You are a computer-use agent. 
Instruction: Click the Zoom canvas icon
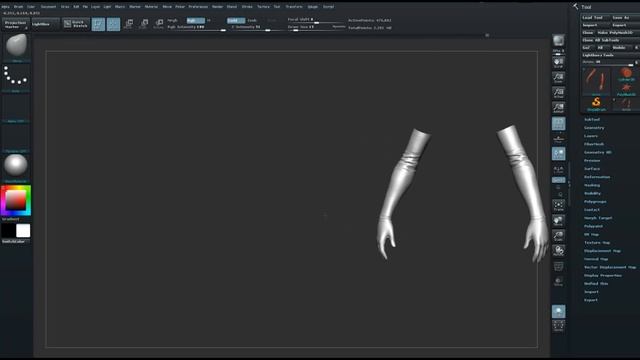click(x=558, y=78)
